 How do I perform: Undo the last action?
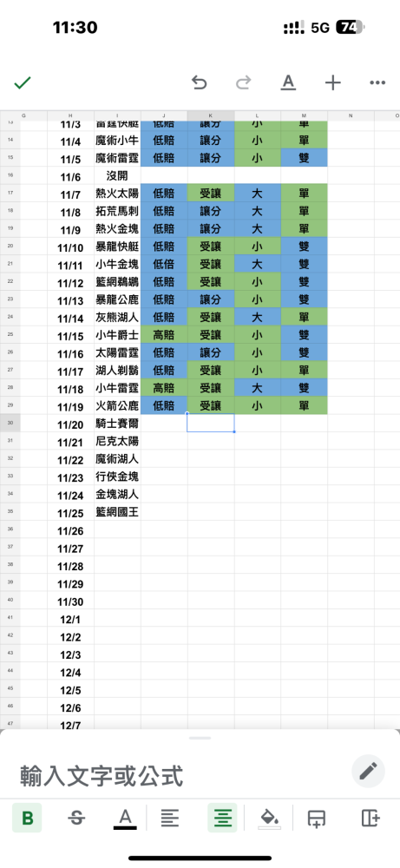(x=200, y=83)
